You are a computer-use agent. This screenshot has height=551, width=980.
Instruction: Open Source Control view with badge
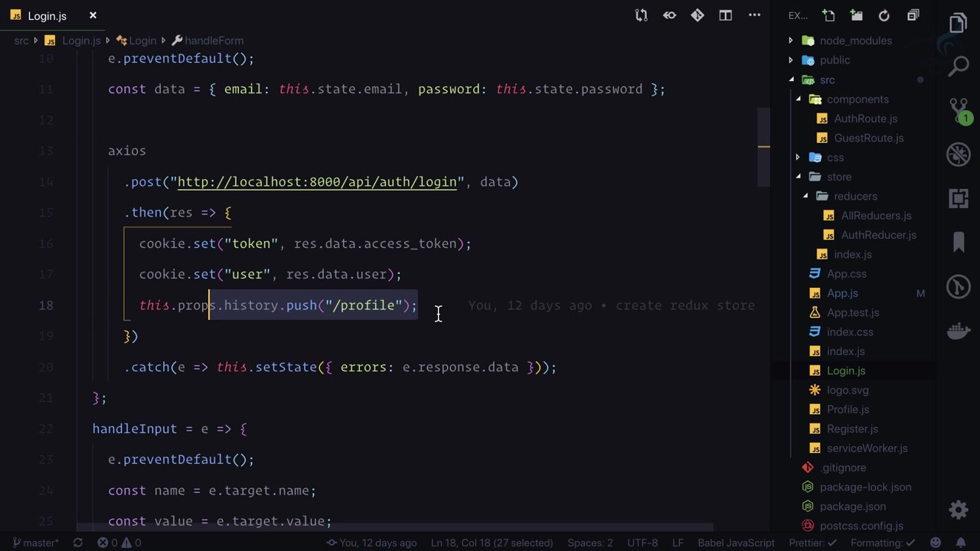point(959,110)
